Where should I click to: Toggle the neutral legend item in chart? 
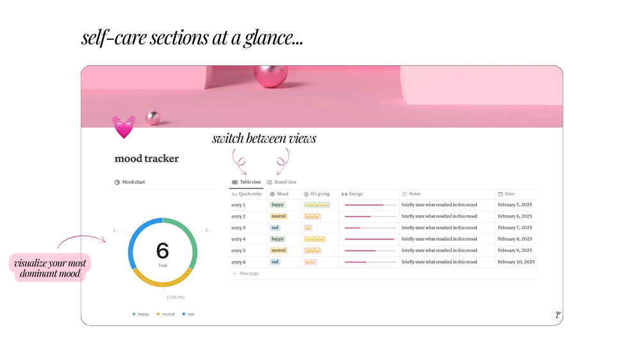point(165,314)
